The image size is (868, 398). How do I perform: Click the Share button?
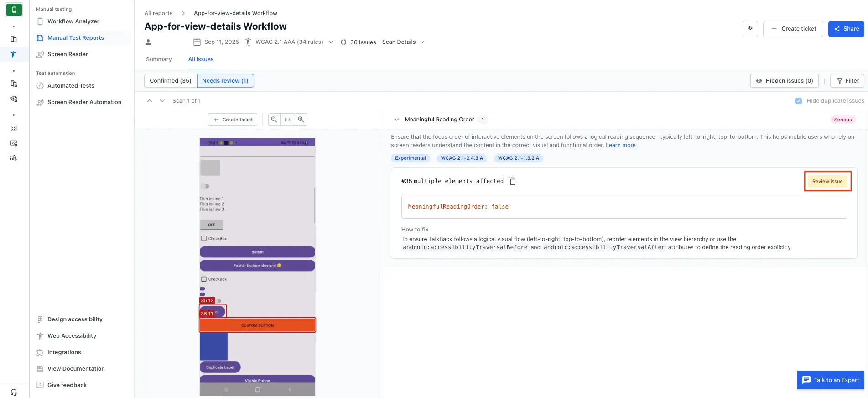tap(846, 29)
